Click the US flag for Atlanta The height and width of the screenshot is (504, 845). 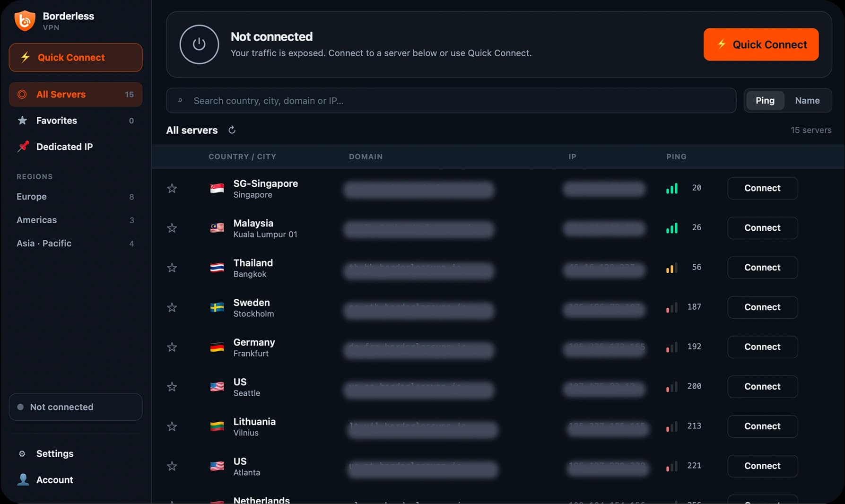pos(217,466)
